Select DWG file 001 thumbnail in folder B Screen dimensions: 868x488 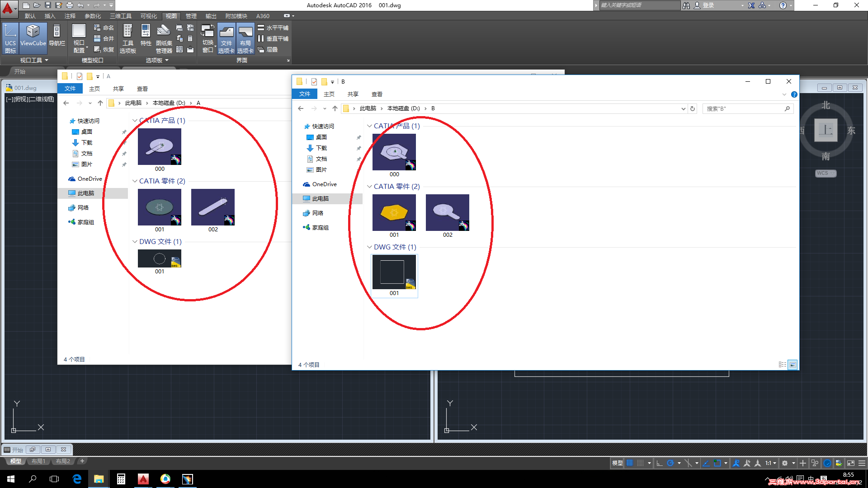(394, 272)
